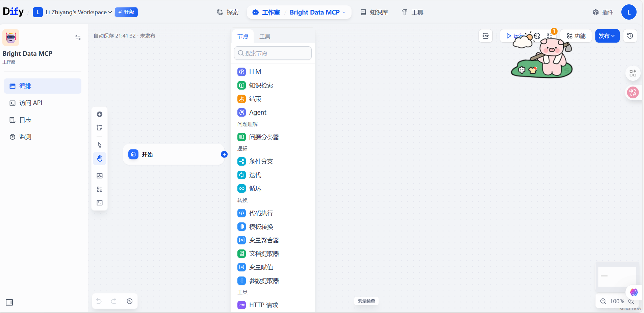Switch to the 工具 tab in node panel

pos(265,36)
